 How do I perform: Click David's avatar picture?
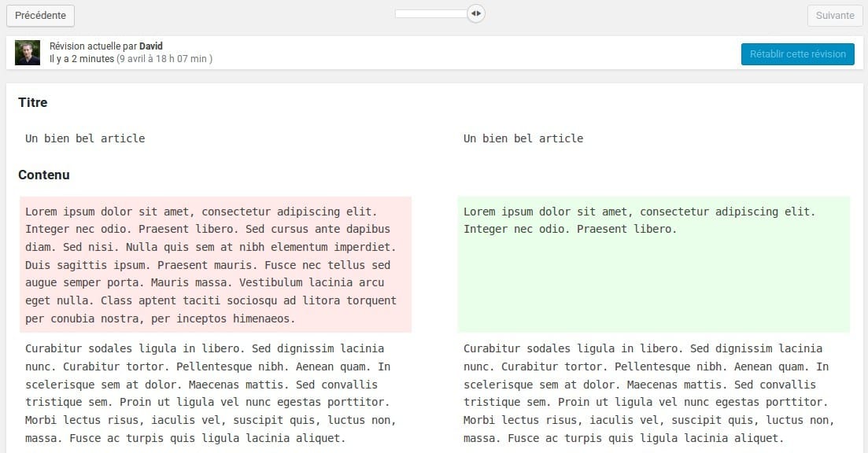(x=27, y=52)
